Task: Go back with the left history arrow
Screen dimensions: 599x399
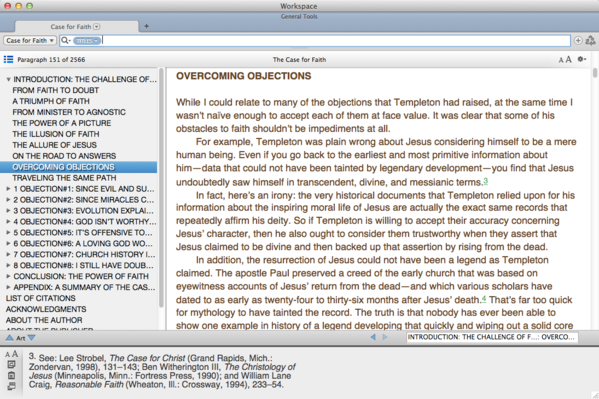Action: (x=373, y=337)
